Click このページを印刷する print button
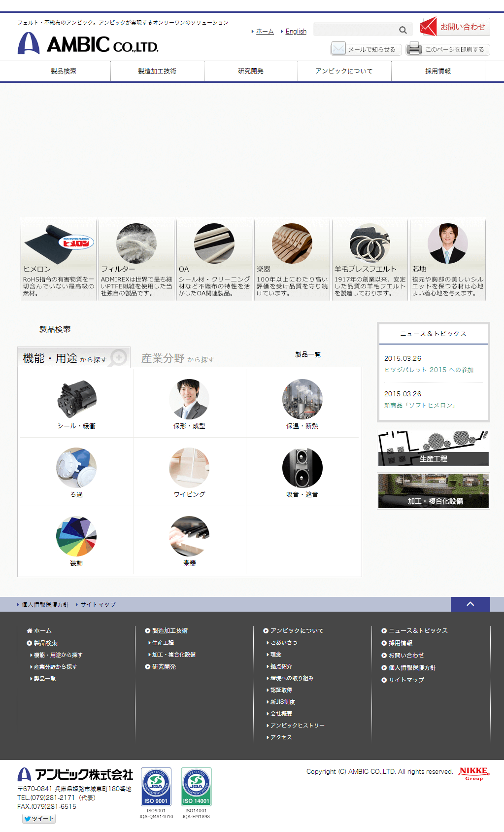The height and width of the screenshot is (832, 504). click(x=448, y=49)
